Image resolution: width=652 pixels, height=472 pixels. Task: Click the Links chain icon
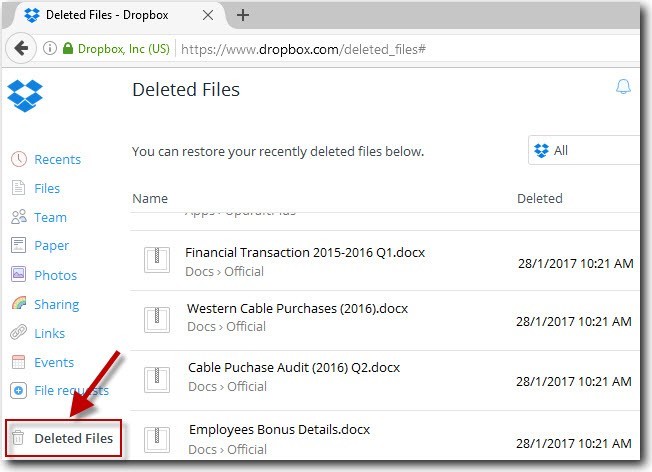[x=18, y=333]
